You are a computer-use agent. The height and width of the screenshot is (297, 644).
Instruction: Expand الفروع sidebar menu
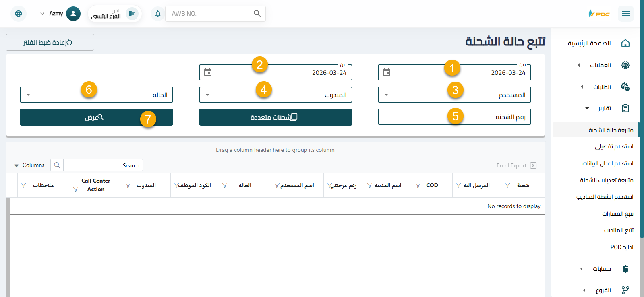click(584, 290)
